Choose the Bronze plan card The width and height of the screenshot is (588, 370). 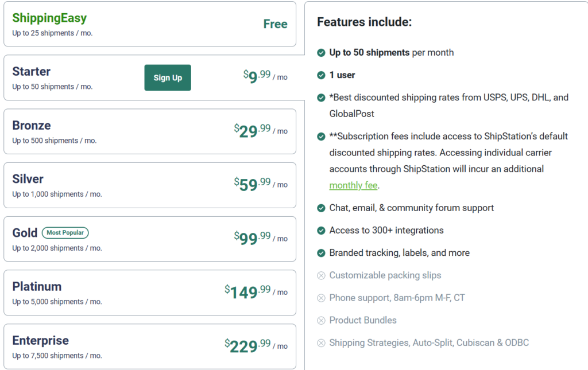(x=149, y=131)
